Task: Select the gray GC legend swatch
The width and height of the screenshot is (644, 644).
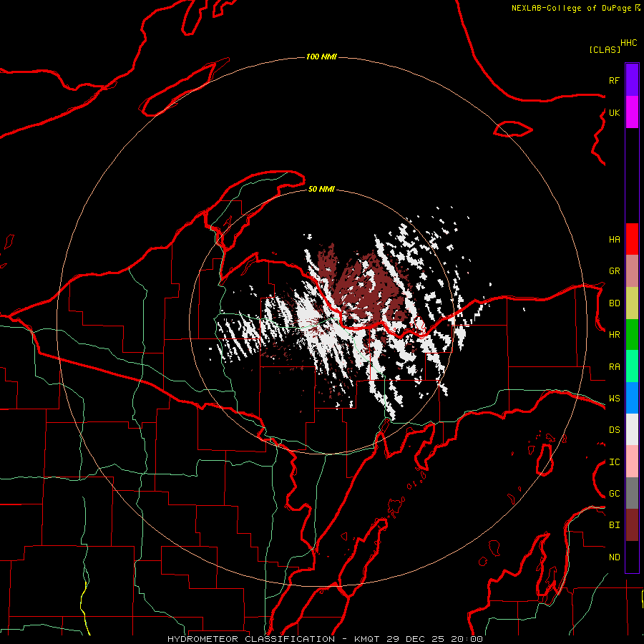Action: click(632, 493)
